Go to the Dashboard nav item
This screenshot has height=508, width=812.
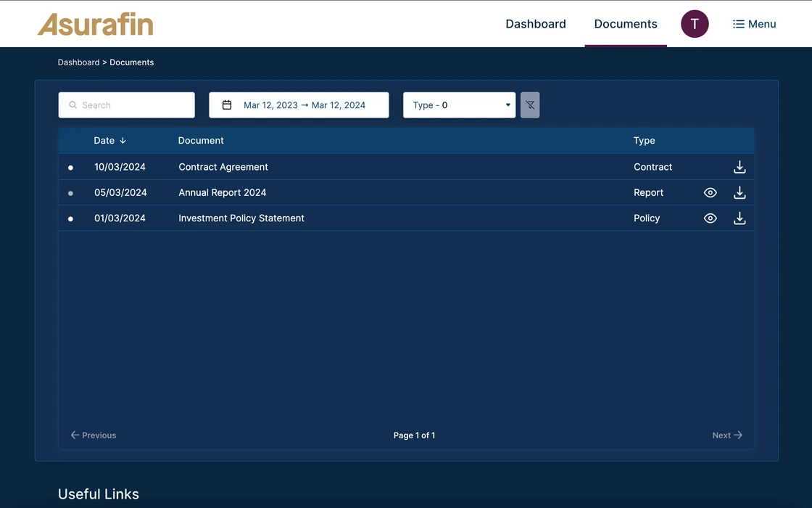point(536,24)
